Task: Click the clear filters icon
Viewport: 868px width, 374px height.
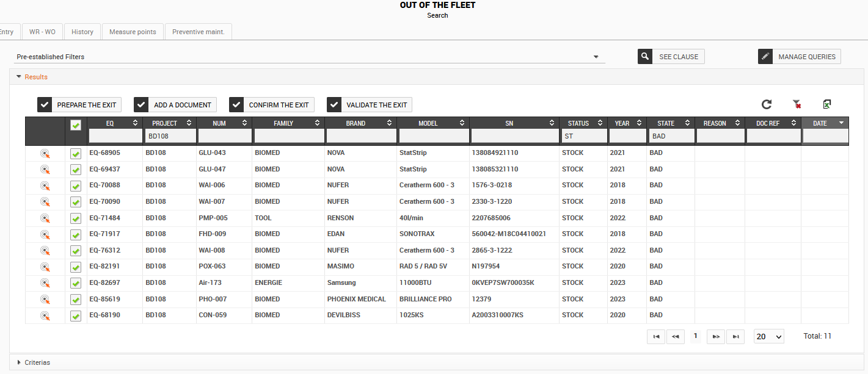Action: pos(797,104)
